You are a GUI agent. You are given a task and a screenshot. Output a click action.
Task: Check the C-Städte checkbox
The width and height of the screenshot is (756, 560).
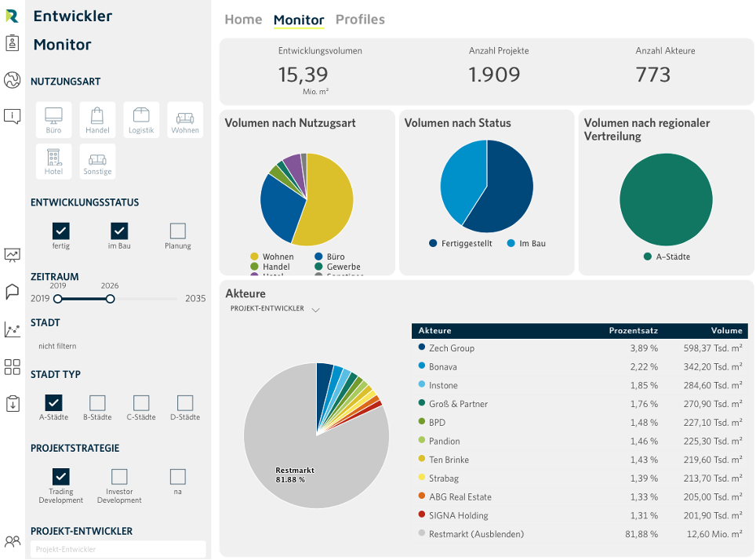[141, 402]
